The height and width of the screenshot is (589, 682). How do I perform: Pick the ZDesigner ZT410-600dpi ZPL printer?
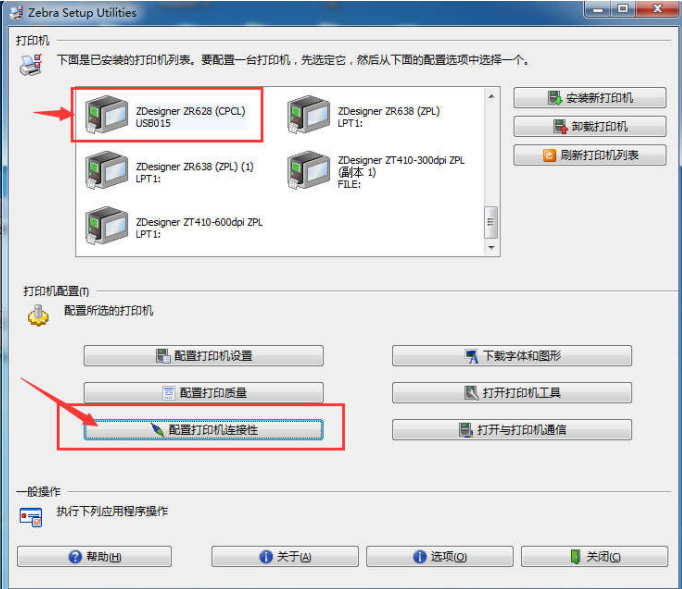point(174,227)
